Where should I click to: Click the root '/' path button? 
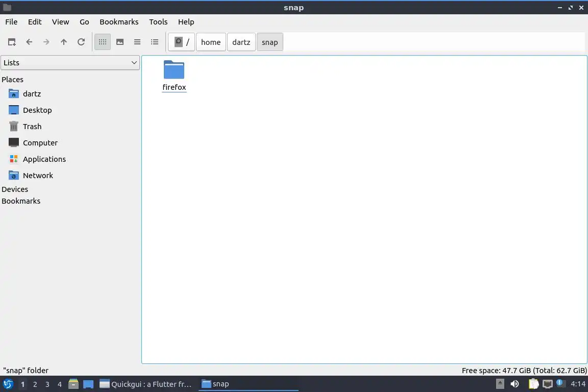[182, 42]
